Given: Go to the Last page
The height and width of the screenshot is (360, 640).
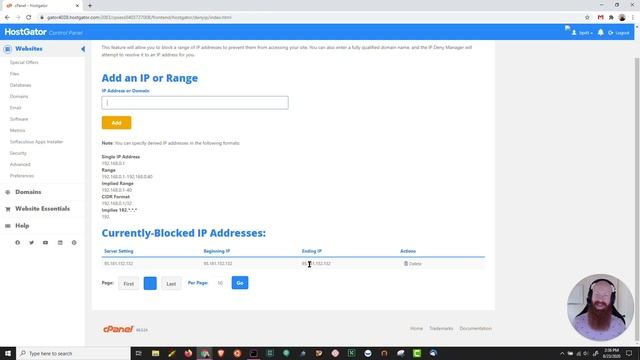Looking at the screenshot, I should click(x=171, y=283).
